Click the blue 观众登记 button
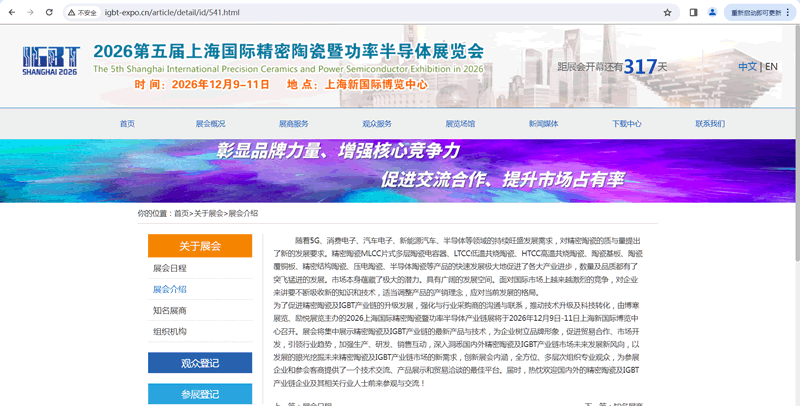Image resolution: width=800 pixels, height=406 pixels. [199, 363]
